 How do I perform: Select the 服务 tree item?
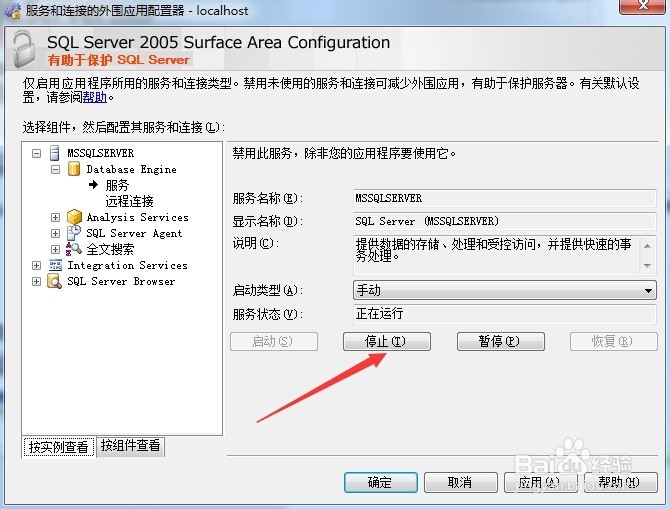tap(117, 185)
